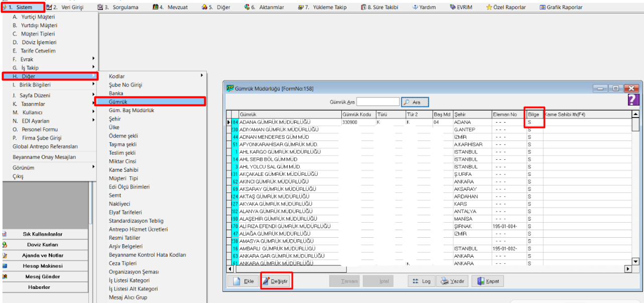The image size is (644, 303).
Task: Expand the Evrak submenu
Action: click(x=93, y=59)
